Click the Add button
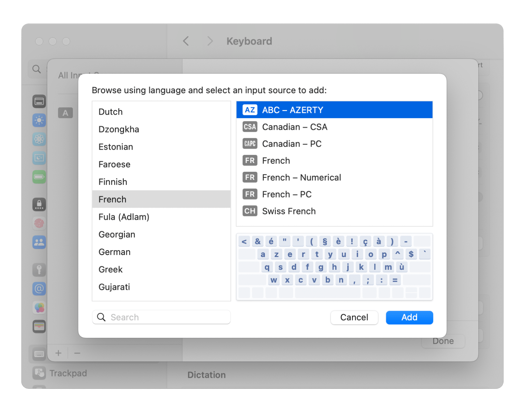The height and width of the screenshot is (420, 523). pyautogui.click(x=409, y=317)
